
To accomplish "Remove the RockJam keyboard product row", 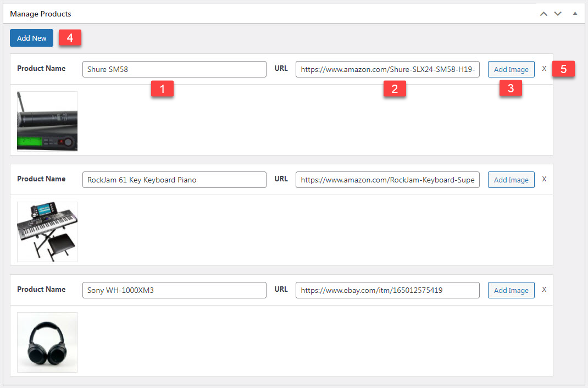I will (x=544, y=179).
